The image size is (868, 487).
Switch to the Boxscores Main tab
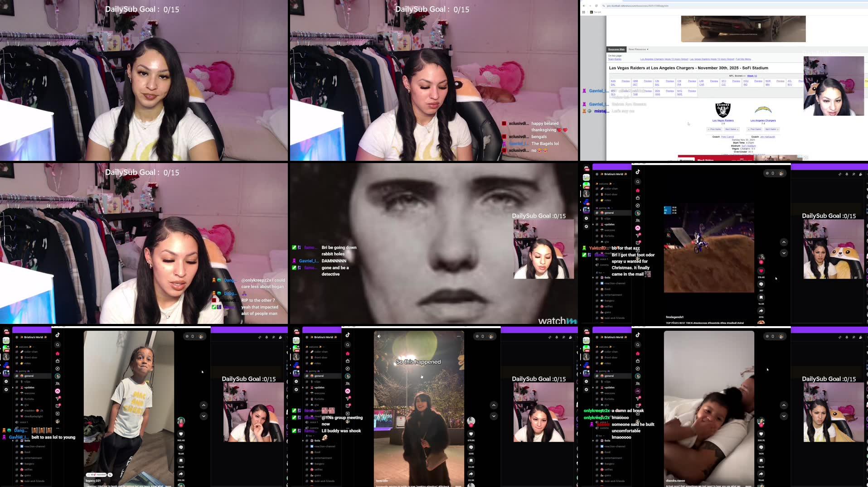tap(616, 49)
